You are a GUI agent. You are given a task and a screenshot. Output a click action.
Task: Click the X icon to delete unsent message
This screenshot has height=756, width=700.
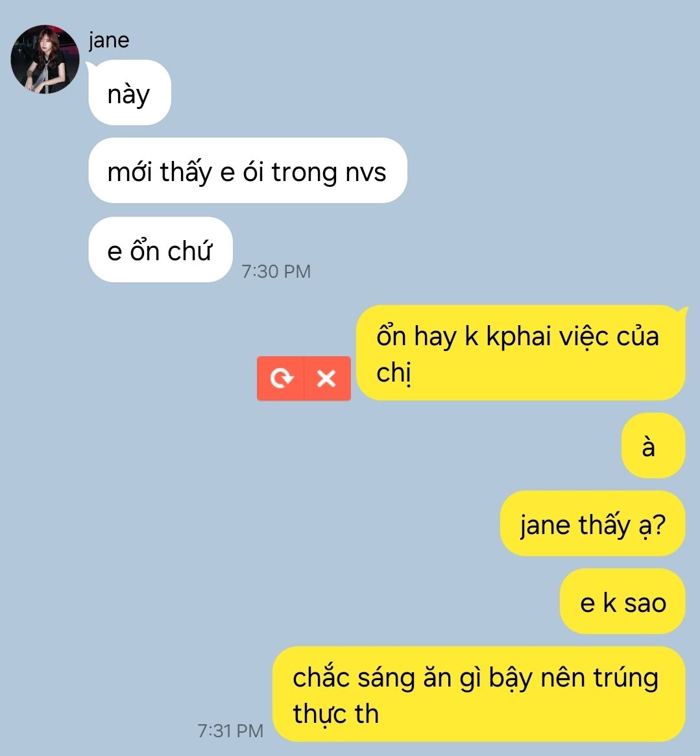[x=327, y=378]
